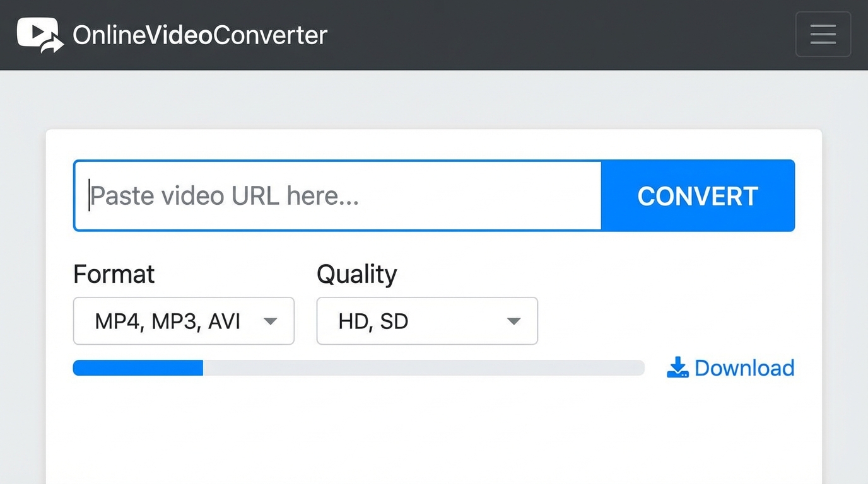Viewport: 868px width, 484px height.
Task: Open the Quality dropdown showing HD, SD
Action: click(426, 321)
